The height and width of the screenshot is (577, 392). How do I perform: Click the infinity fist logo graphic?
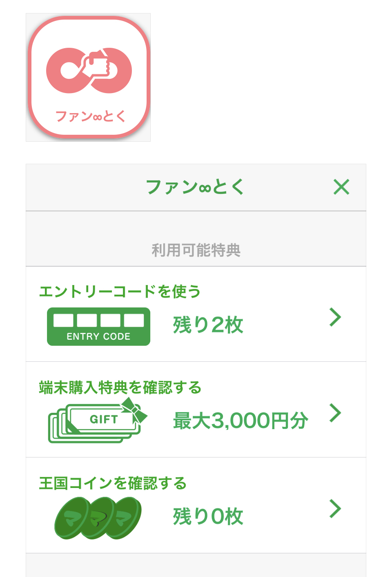(89, 70)
